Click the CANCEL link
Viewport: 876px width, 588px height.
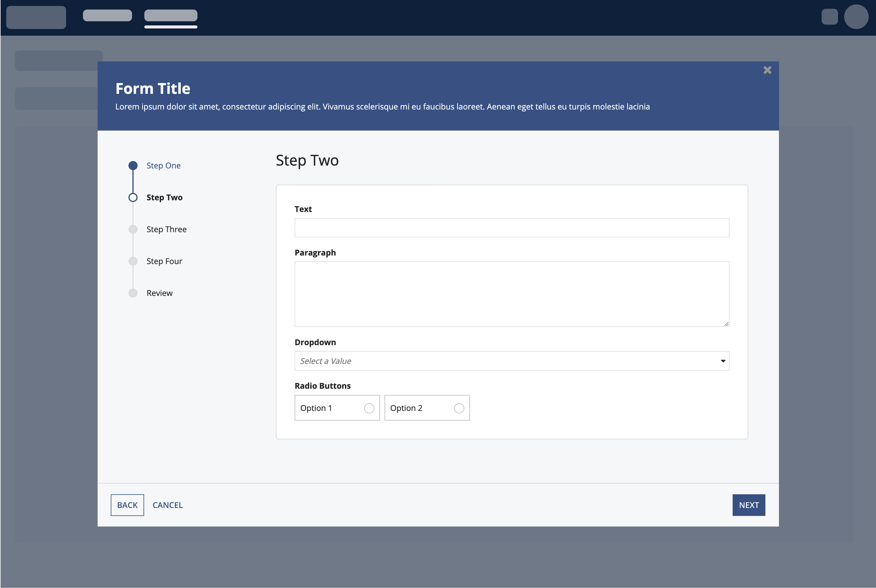(167, 505)
